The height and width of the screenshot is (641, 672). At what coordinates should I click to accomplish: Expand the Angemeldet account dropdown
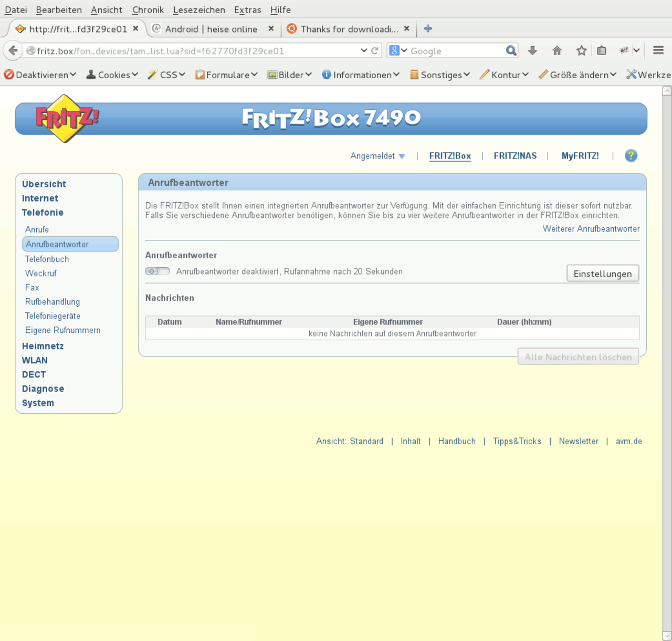click(x=377, y=156)
